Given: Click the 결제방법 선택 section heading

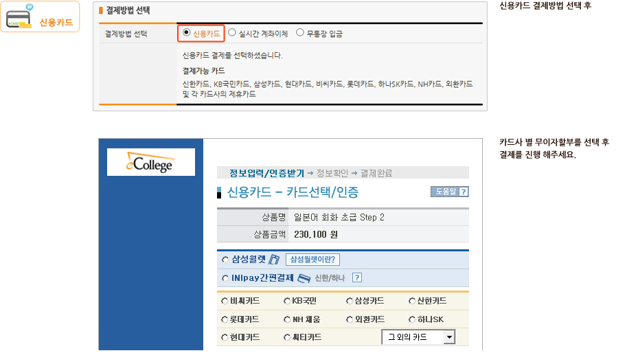Looking at the screenshot, I should click(x=128, y=10).
